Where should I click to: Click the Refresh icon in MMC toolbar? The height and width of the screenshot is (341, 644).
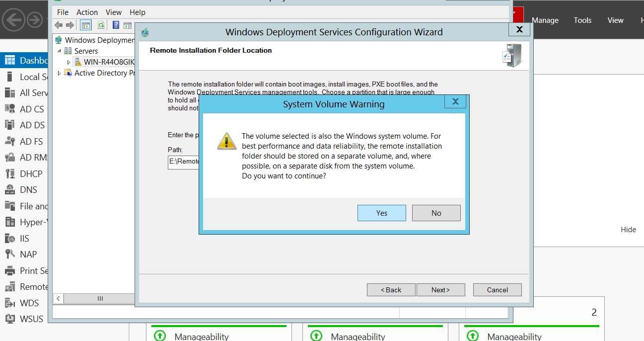click(101, 25)
